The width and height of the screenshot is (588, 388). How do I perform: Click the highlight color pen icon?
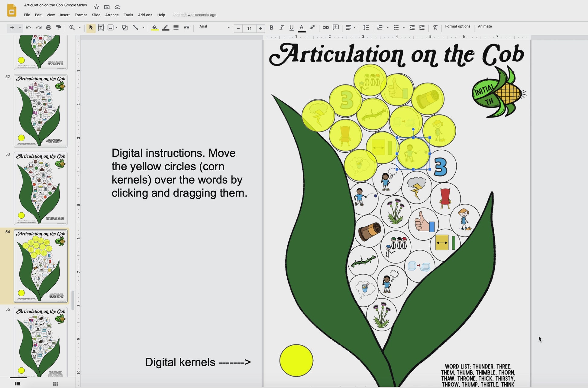tap(312, 28)
